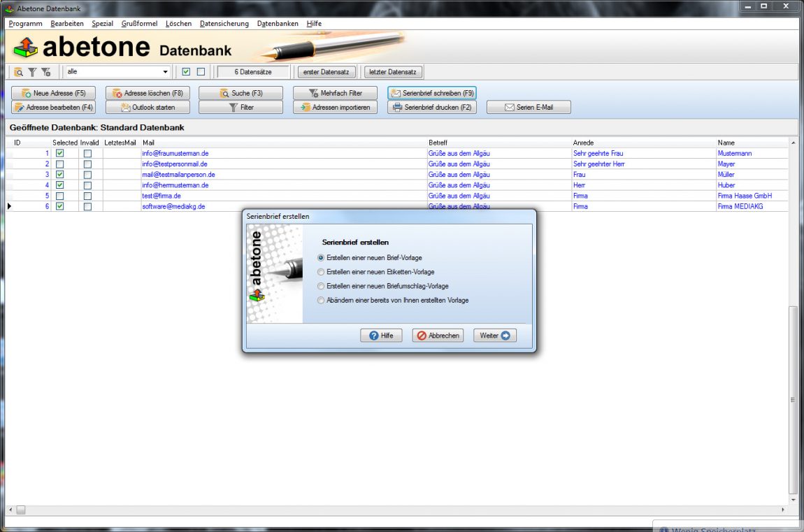Open the Datensicherung menu
The height and width of the screenshot is (532, 804).
pyautogui.click(x=224, y=23)
